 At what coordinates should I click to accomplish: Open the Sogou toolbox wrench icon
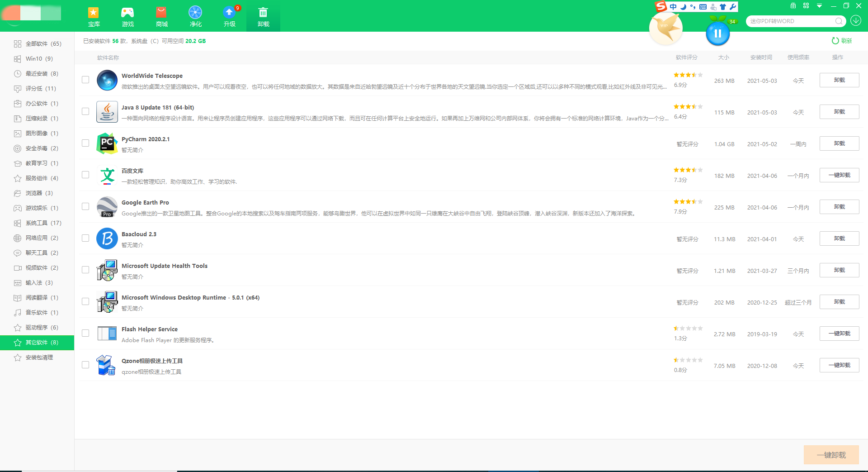pyautogui.click(x=733, y=7)
